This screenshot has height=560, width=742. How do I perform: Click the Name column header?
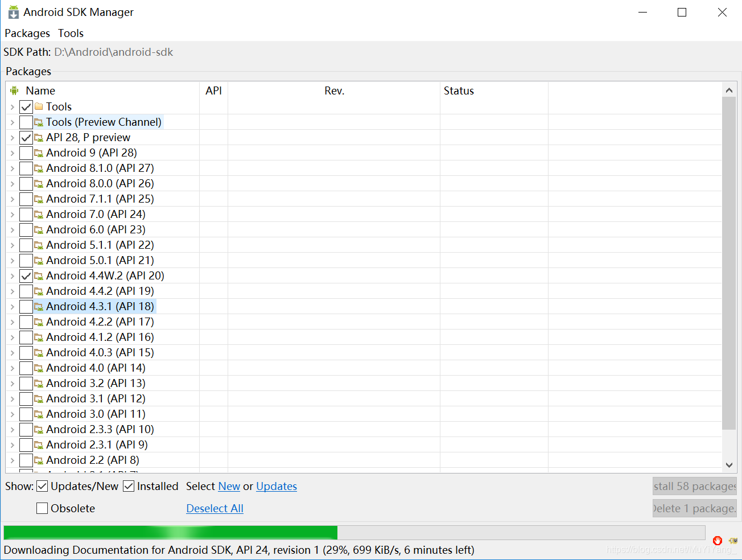pyautogui.click(x=102, y=90)
